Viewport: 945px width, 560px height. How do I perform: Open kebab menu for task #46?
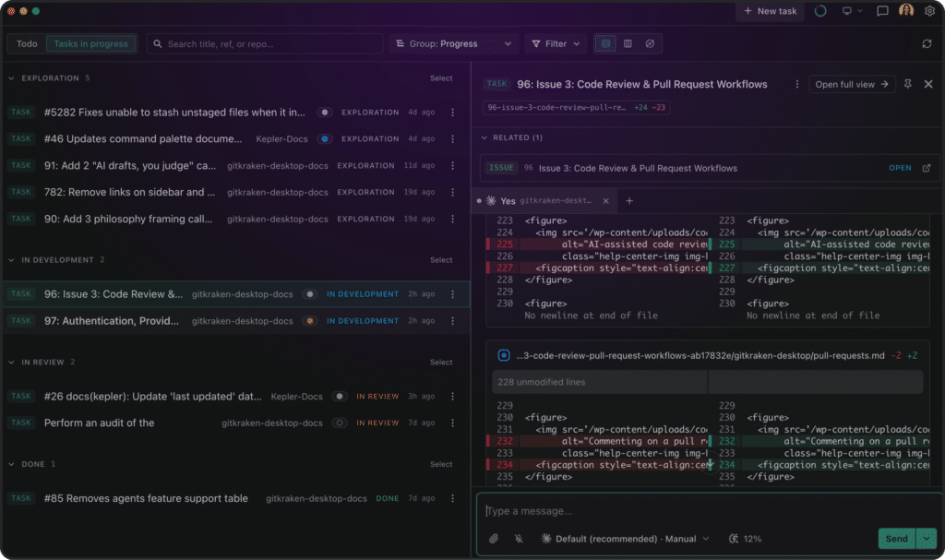click(x=452, y=138)
